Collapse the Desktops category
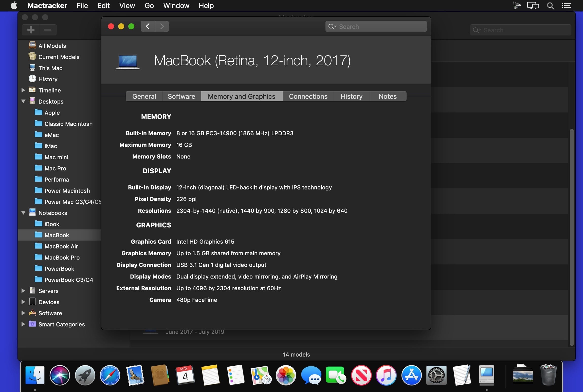583x392 pixels. coord(23,102)
